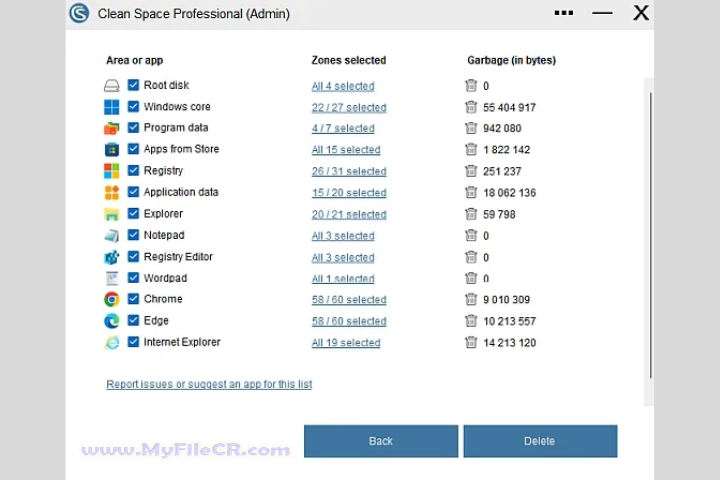This screenshot has width=720, height=480.
Task: Click trash icon in Registry row
Action: coord(471,171)
